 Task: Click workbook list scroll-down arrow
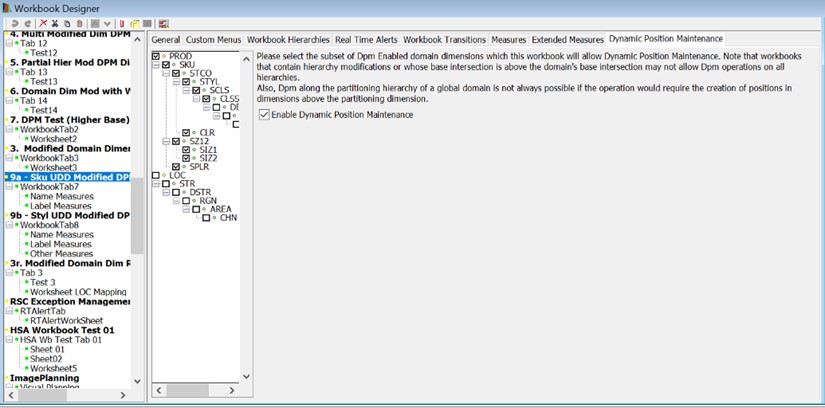click(x=137, y=381)
